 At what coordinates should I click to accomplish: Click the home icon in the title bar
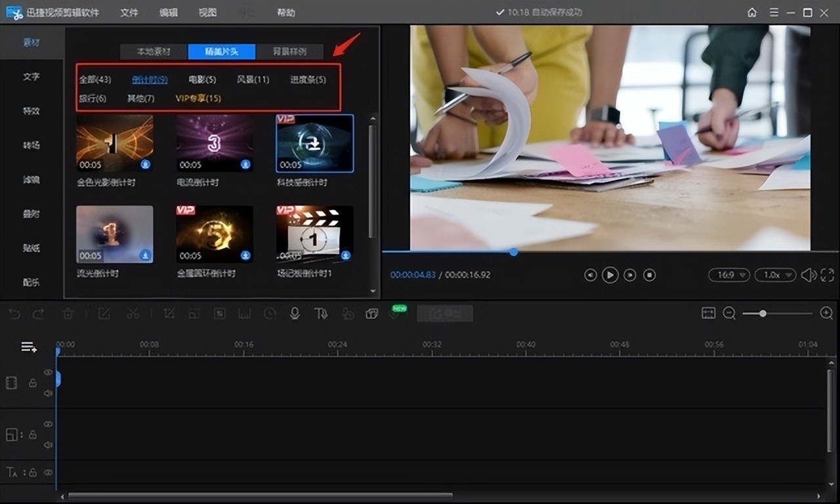(x=752, y=12)
